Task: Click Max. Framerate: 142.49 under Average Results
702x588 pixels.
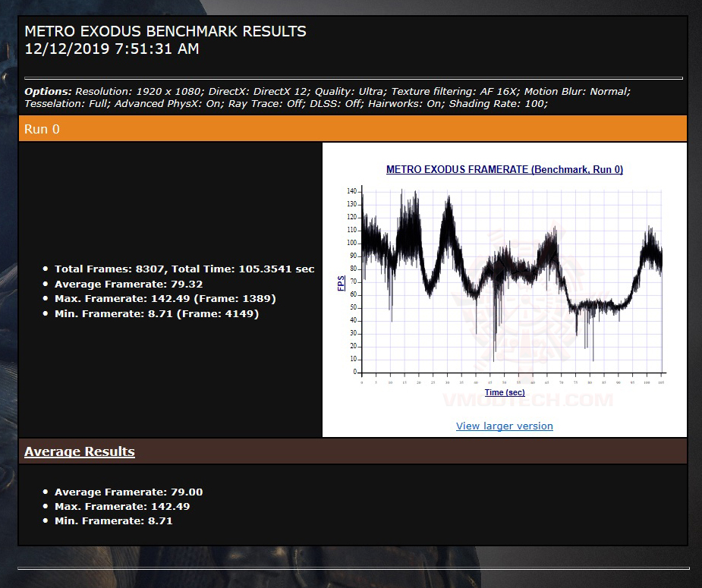Action: tap(122, 506)
